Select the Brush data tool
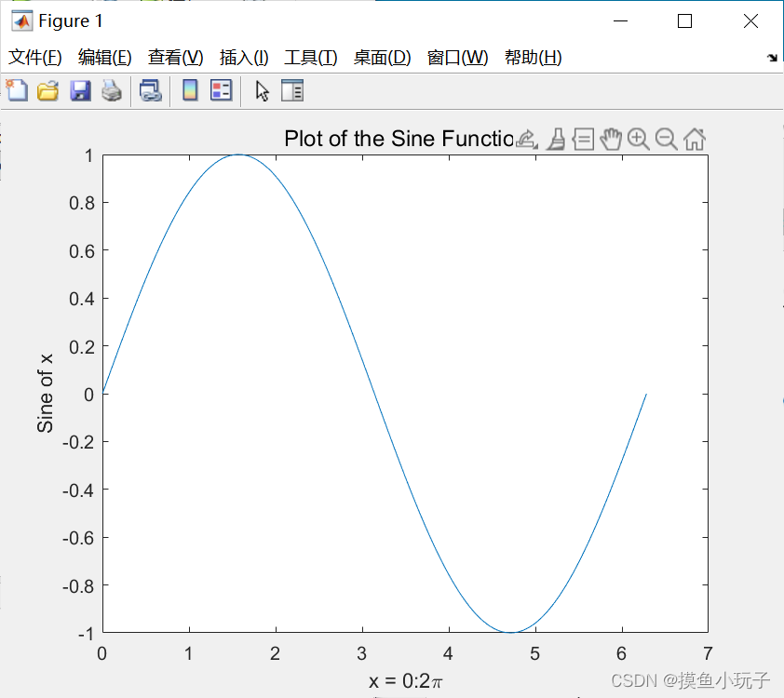 click(556, 139)
